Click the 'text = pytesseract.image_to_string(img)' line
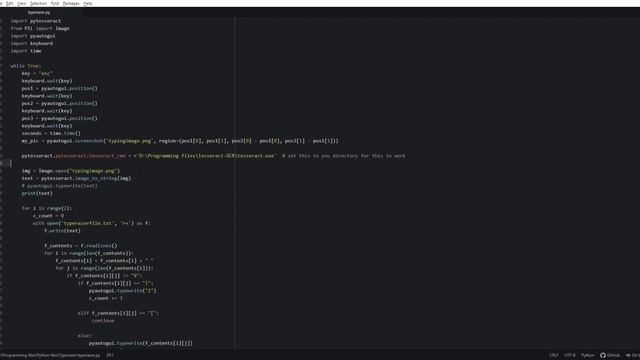The height and width of the screenshot is (360, 640). point(76,178)
